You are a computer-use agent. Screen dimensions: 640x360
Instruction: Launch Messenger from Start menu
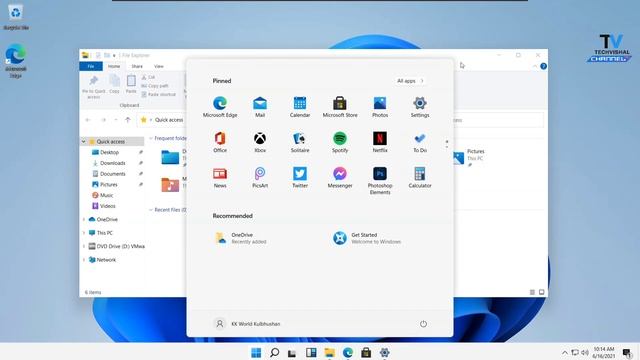click(x=340, y=178)
